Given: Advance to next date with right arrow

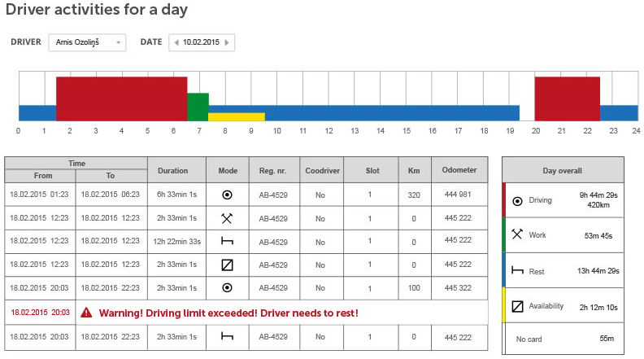Looking at the screenshot, I should click(x=227, y=42).
